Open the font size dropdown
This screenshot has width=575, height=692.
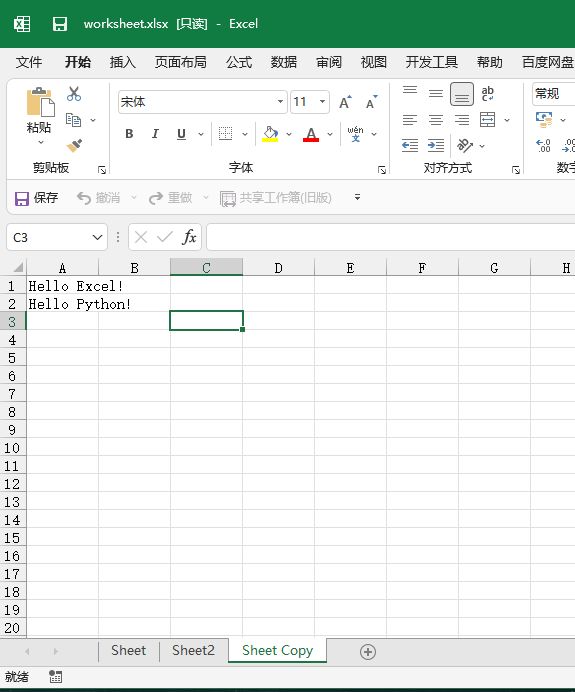point(323,102)
